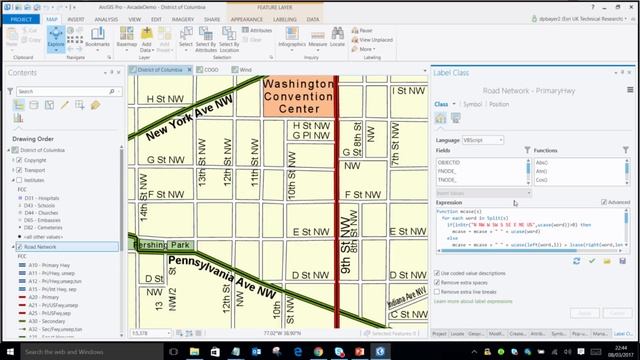The height and width of the screenshot is (360, 640).
Task: Click the Export expression save icon
Action: pos(622,261)
